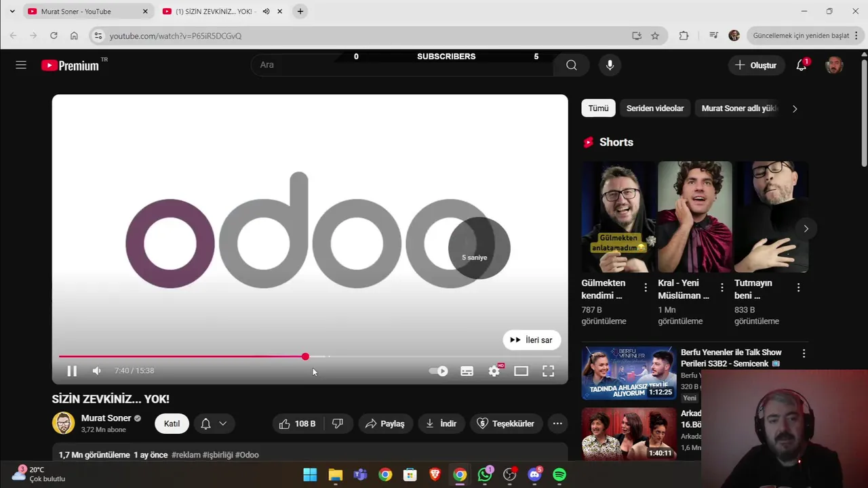868x488 pixels.
Task: Toggle subtitles with the captions icon
Action: tap(467, 371)
